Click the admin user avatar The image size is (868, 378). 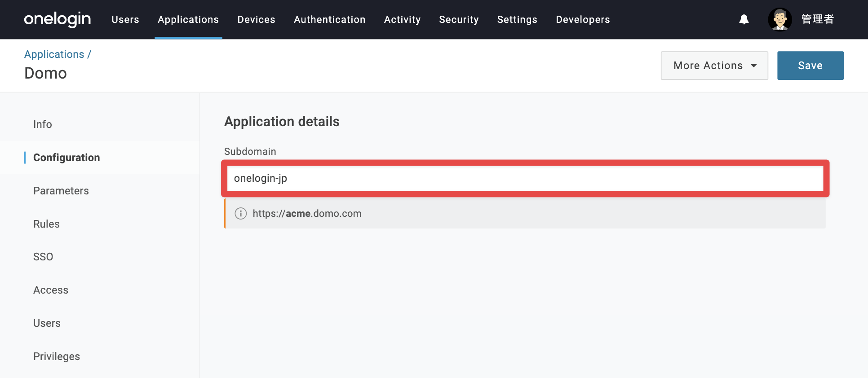[780, 19]
